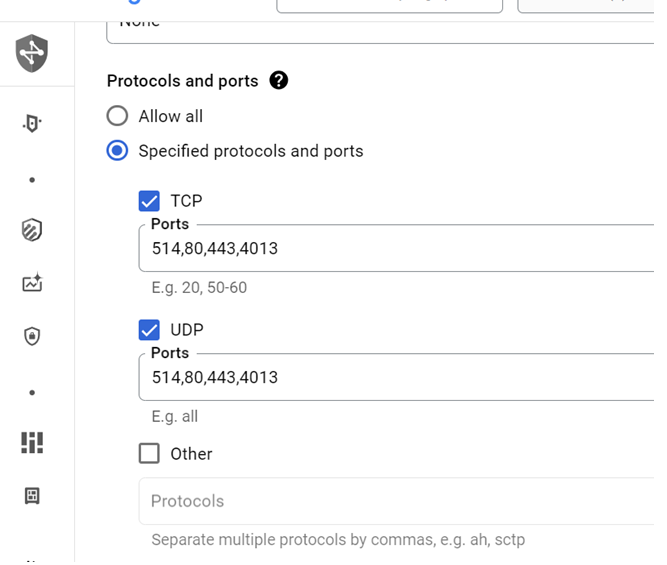
Task: Click the building-shaped sidebar icon
Action: click(32, 496)
